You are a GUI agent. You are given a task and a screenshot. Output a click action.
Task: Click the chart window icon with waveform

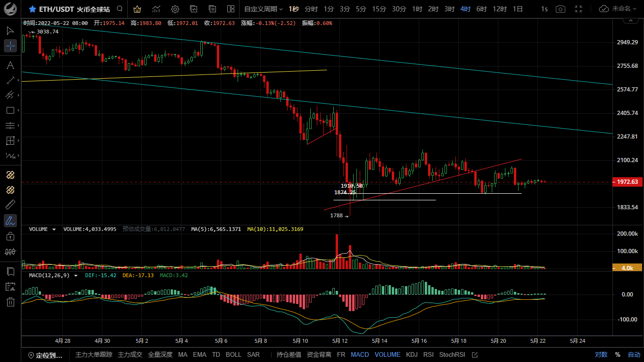coord(194,9)
